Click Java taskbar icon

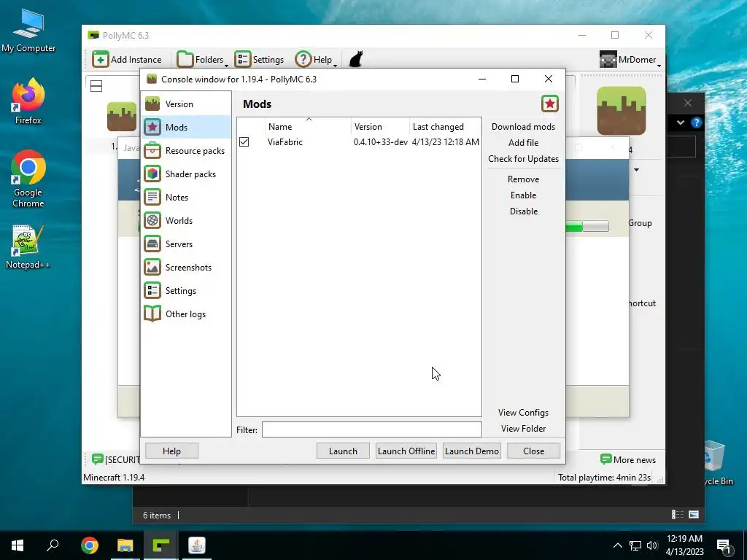click(197, 545)
